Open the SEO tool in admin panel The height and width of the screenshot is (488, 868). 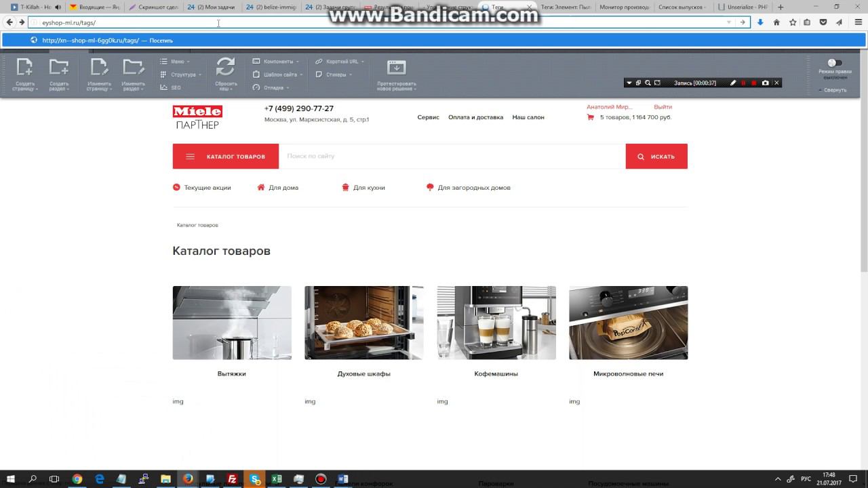[171, 87]
